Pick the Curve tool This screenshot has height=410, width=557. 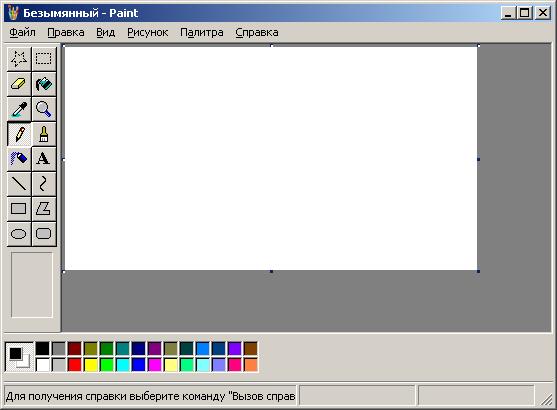click(x=44, y=184)
